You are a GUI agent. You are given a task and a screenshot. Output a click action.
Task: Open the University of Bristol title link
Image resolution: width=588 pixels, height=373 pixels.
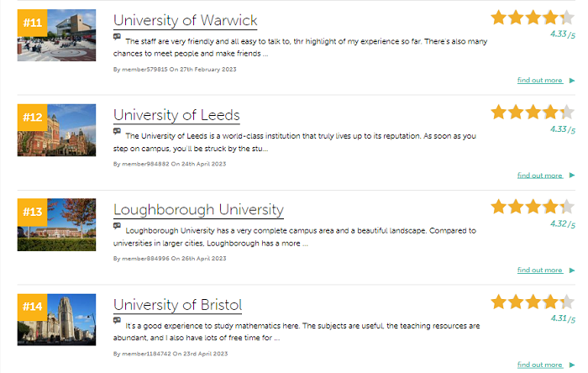[x=177, y=305]
